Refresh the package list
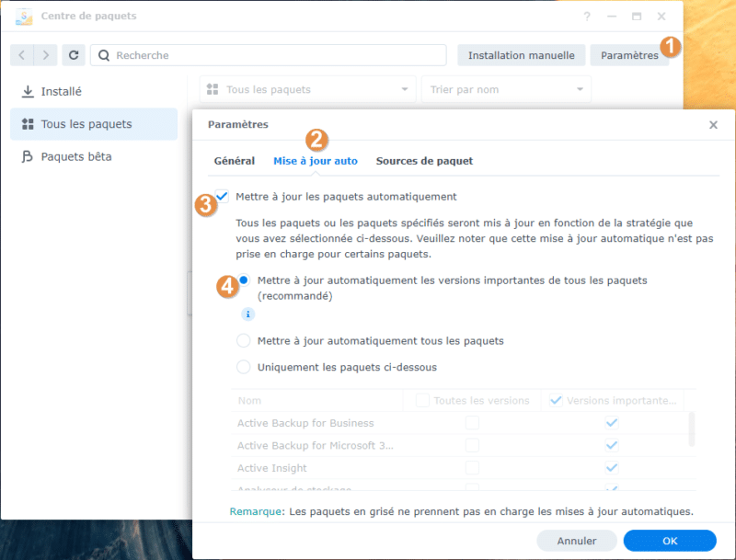736x560 pixels. 73,55
